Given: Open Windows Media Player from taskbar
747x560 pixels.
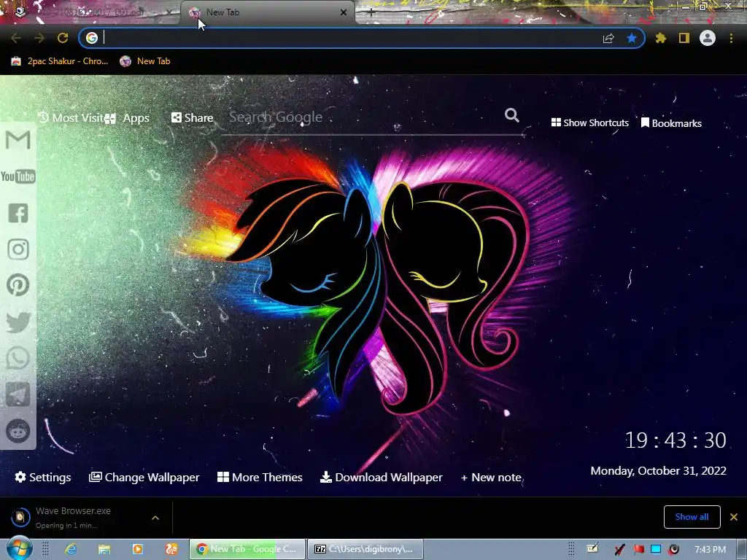Looking at the screenshot, I should (138, 549).
